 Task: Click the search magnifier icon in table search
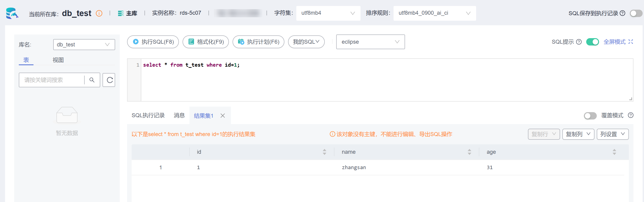tap(92, 80)
